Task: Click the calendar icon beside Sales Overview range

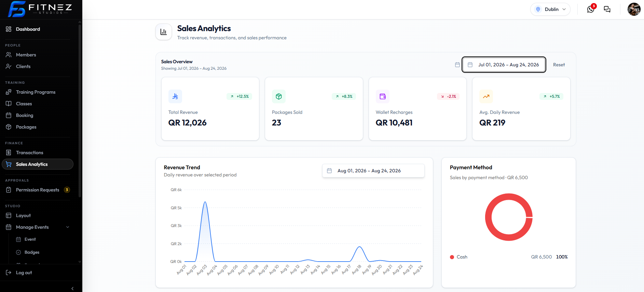Action: click(x=457, y=65)
